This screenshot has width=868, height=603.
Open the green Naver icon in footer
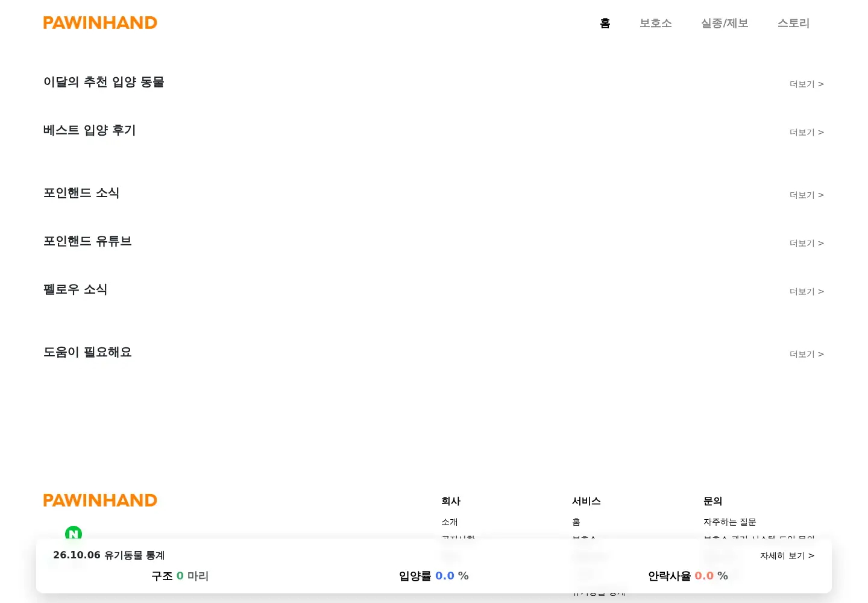(x=74, y=533)
